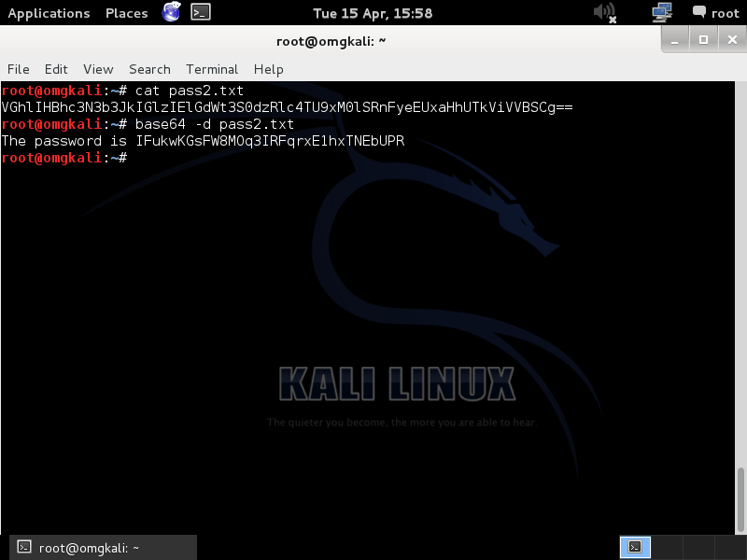The width and height of the screenshot is (747, 560).
Task: Close the terminal window
Action: click(732, 40)
